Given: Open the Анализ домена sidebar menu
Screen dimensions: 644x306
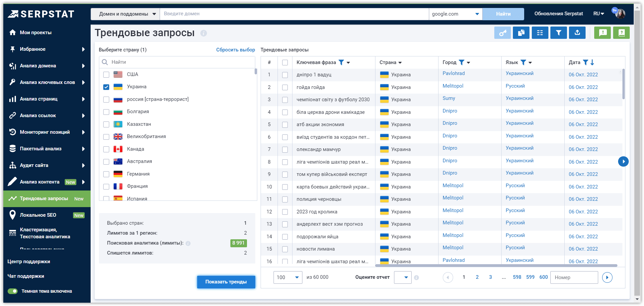Looking at the screenshot, I should 47,66.
